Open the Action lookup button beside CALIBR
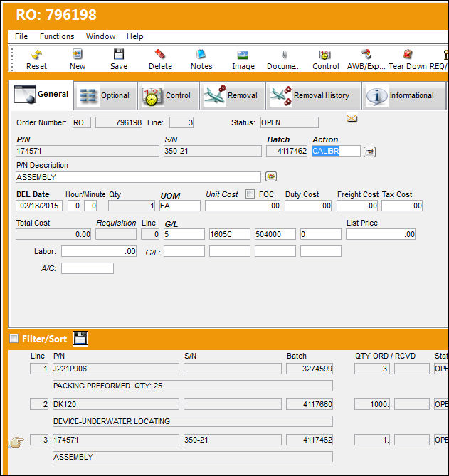The width and height of the screenshot is (449, 476). (369, 152)
